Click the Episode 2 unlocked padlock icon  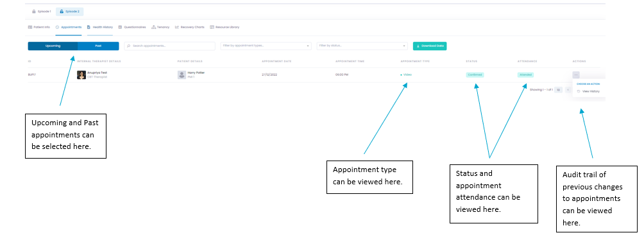click(62, 12)
